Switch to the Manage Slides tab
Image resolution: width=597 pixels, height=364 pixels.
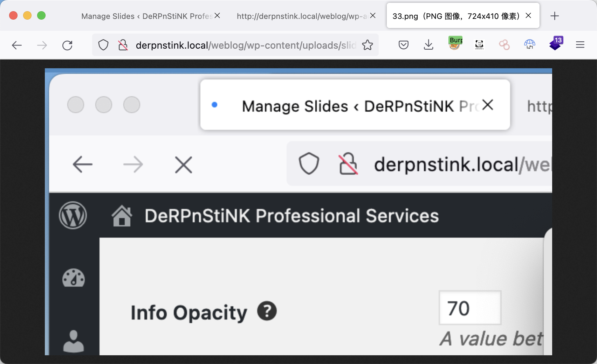(x=146, y=16)
